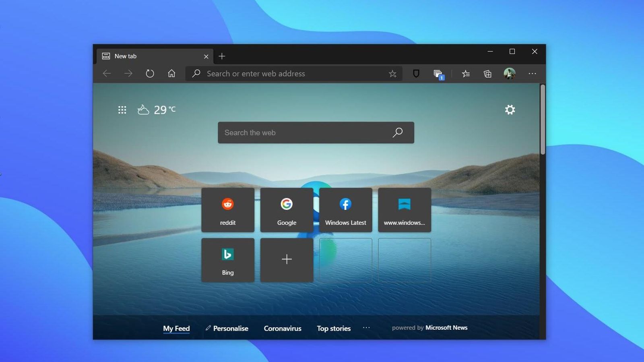644x362 pixels.
Task: Open a new tab with the plus button
Action: click(x=222, y=56)
